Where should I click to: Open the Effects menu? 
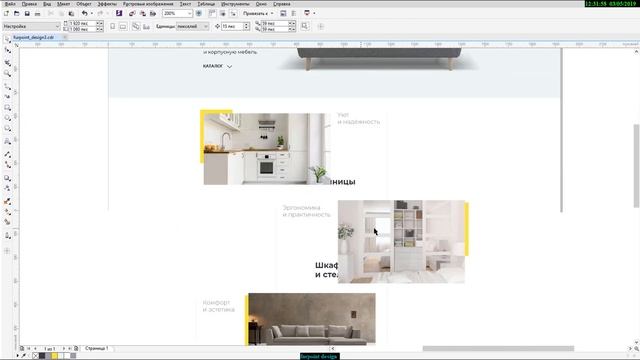click(107, 4)
